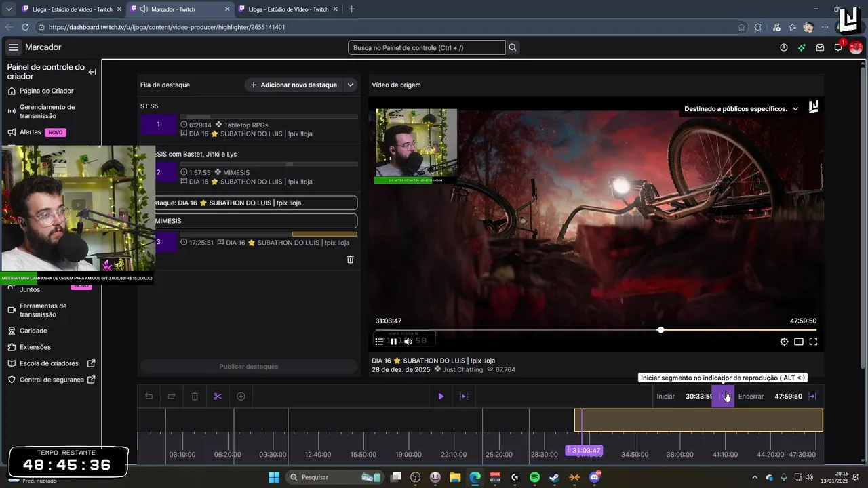Viewport: 868px width, 488px height.
Task: Delete the highlight with trash icon in queue
Action: click(350, 259)
